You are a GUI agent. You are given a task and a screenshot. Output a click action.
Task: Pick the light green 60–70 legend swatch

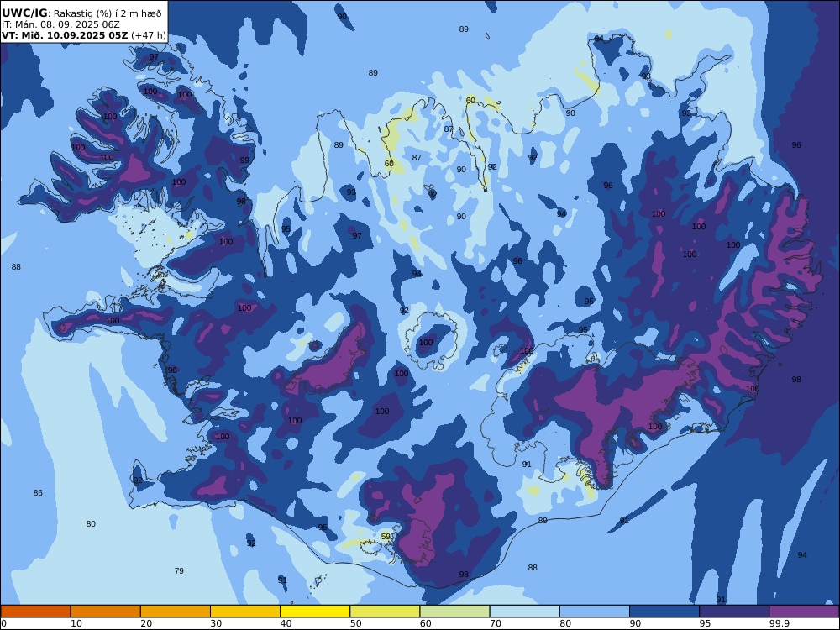pos(454,612)
